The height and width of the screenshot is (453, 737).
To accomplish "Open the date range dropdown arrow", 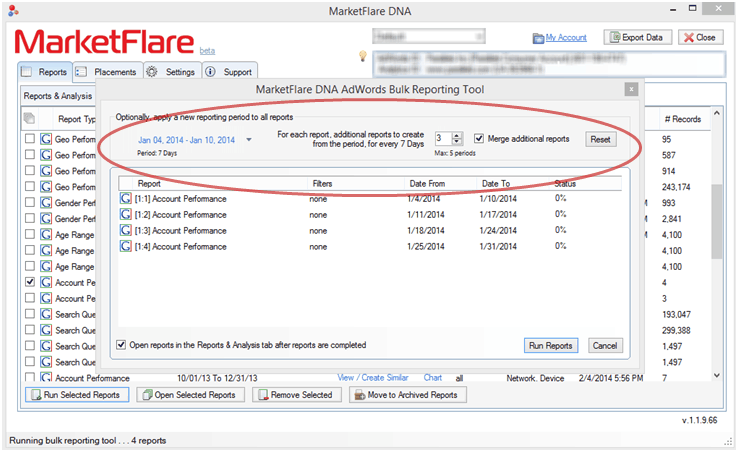I will pos(249,140).
